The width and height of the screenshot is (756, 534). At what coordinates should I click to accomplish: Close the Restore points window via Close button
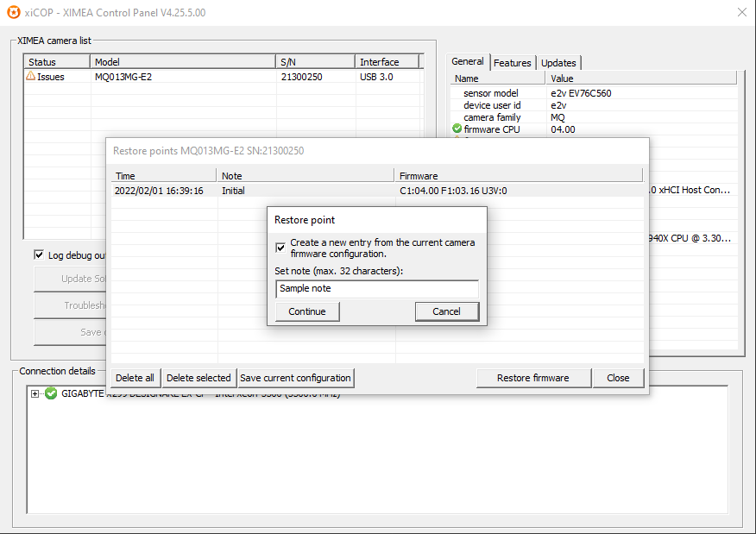click(x=618, y=378)
